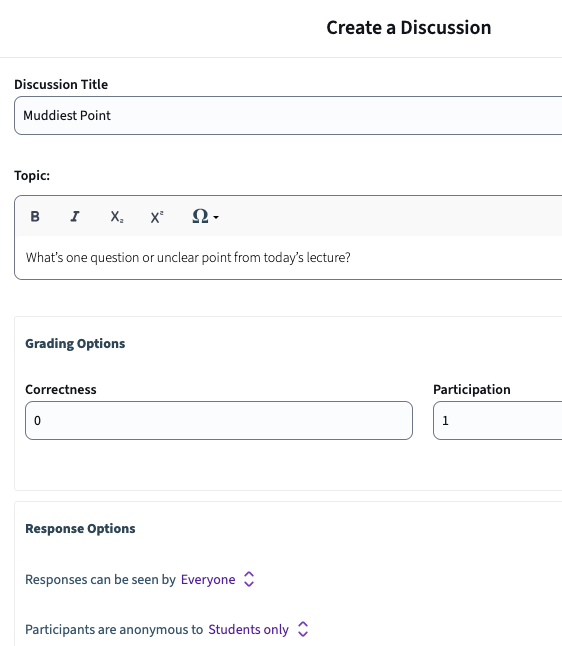
Task: Click the Discussion Title input field
Action: [288, 115]
